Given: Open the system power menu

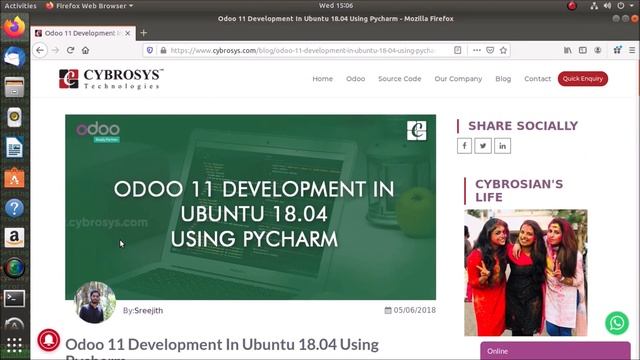Looking at the screenshot, I should pos(621,6).
